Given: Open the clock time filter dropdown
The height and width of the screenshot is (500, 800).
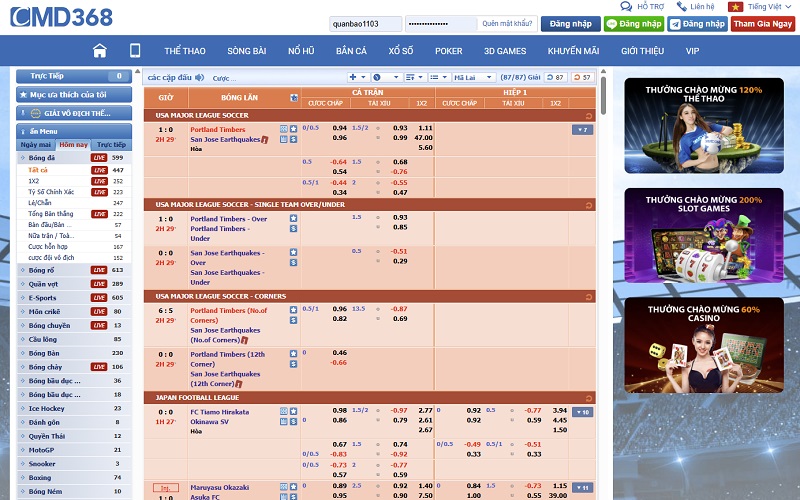Looking at the screenshot, I should coord(386,78).
